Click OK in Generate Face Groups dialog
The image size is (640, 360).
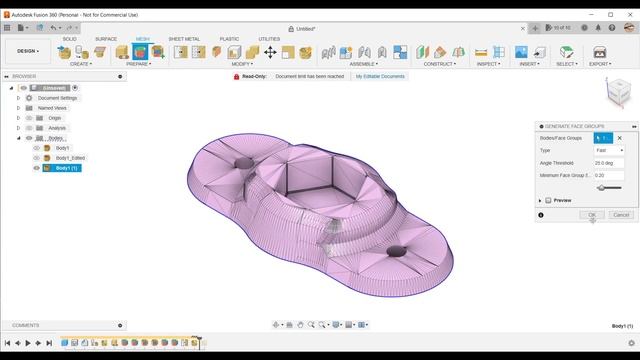[592, 215]
